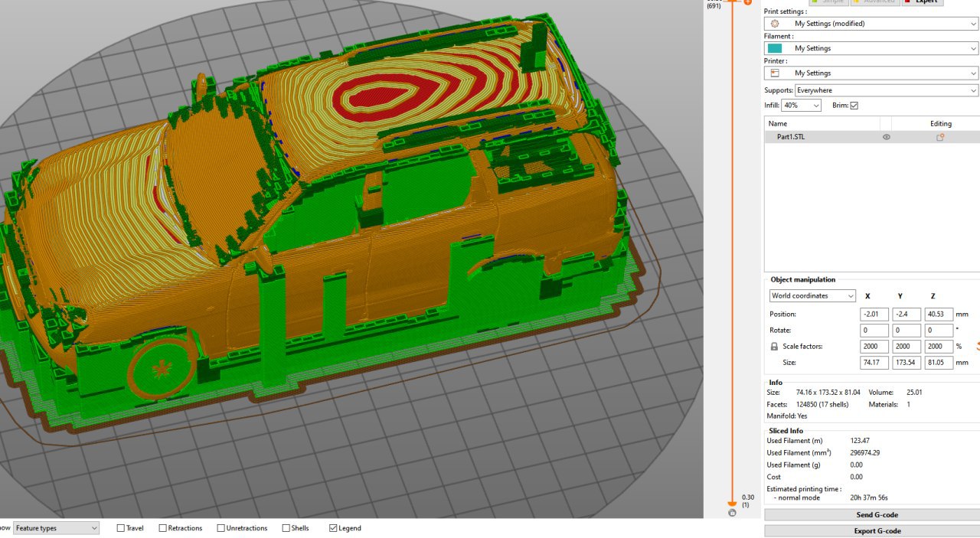Click the plus icon on layer slider

tap(747, 2)
